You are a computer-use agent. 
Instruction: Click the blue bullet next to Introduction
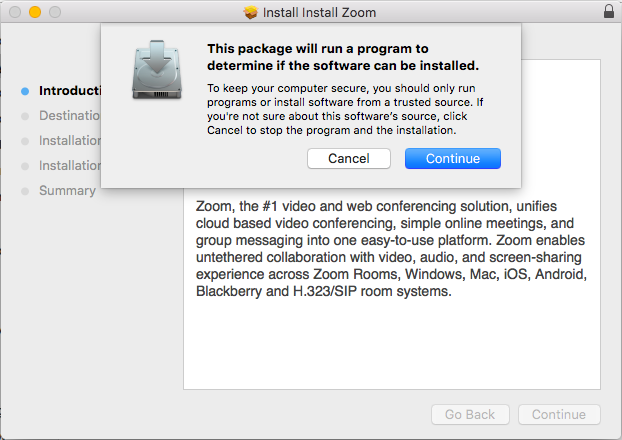[25, 91]
